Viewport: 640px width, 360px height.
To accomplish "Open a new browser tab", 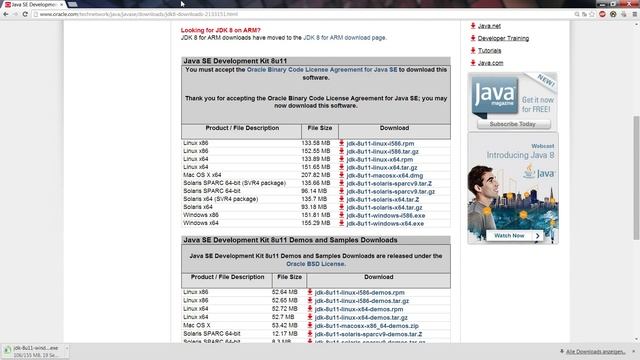I will (73, 4).
